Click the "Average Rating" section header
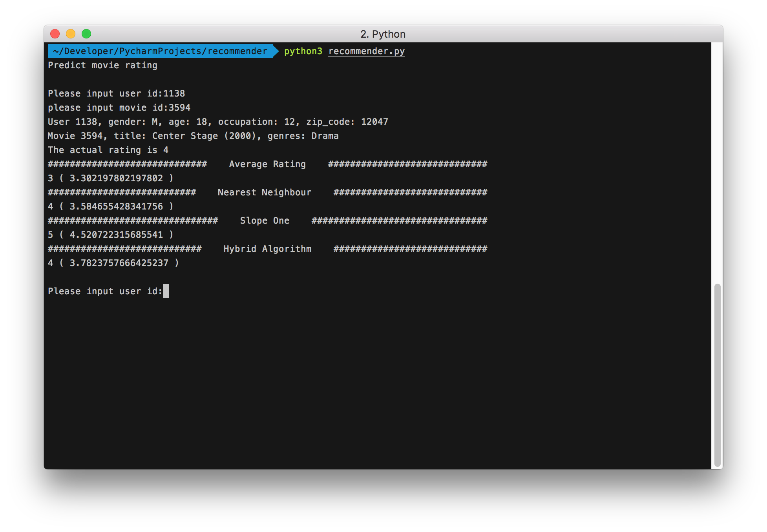This screenshot has height=532, width=767. click(267, 164)
